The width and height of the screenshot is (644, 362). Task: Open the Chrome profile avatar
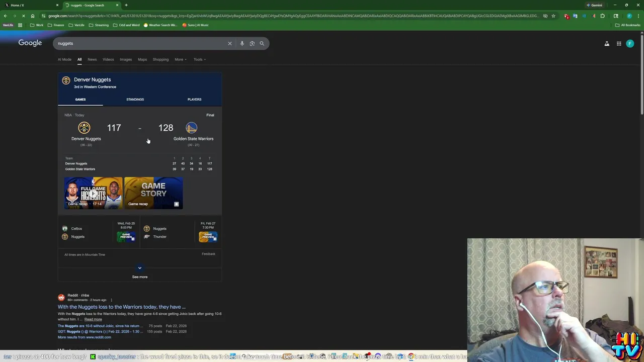pyautogui.click(x=629, y=16)
